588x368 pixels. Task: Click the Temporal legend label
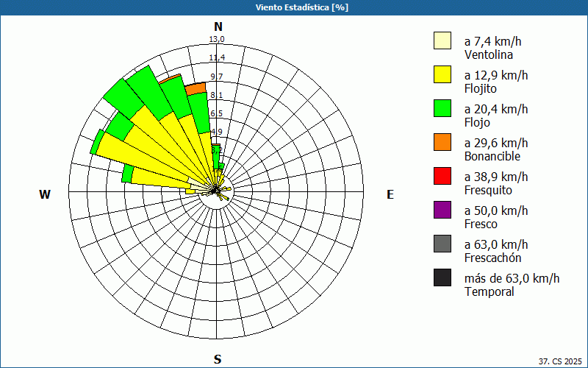[490, 291]
